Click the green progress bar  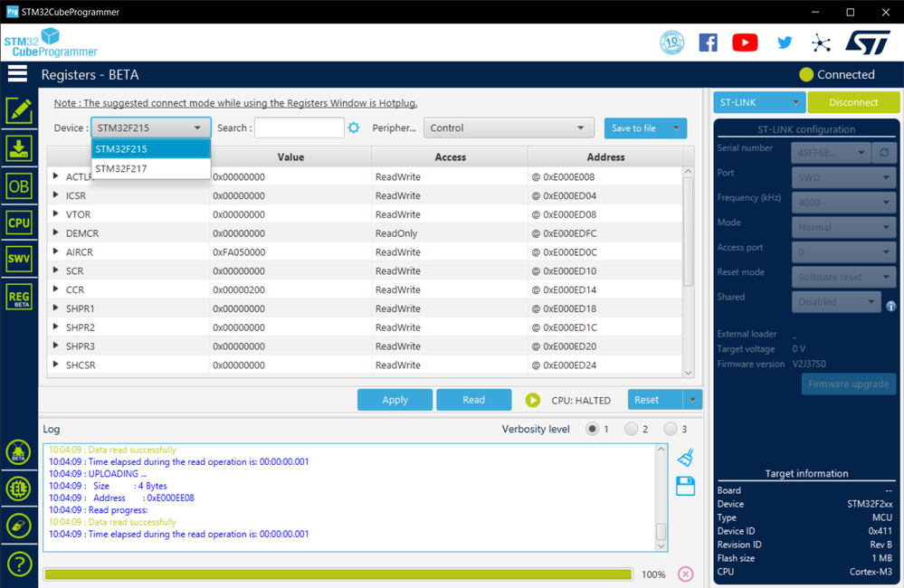(x=338, y=574)
